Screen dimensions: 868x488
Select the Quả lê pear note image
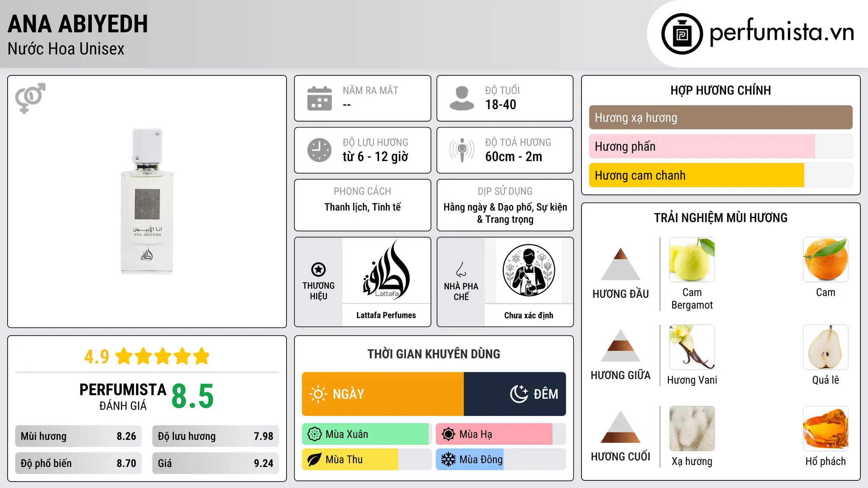pos(826,347)
